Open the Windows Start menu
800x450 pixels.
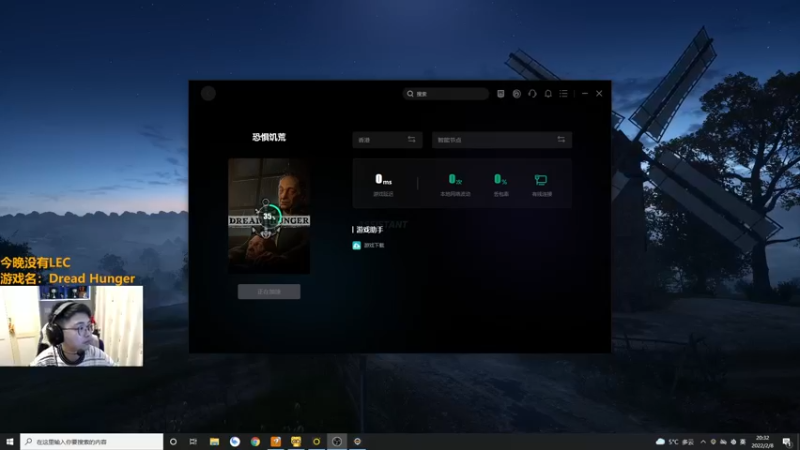(x=10, y=441)
